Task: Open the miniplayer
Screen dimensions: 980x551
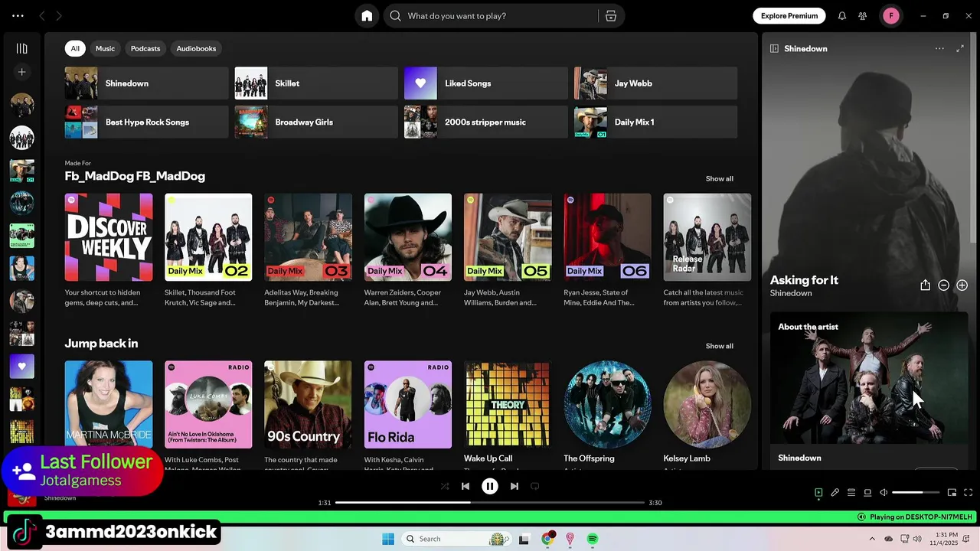Action: click(952, 493)
